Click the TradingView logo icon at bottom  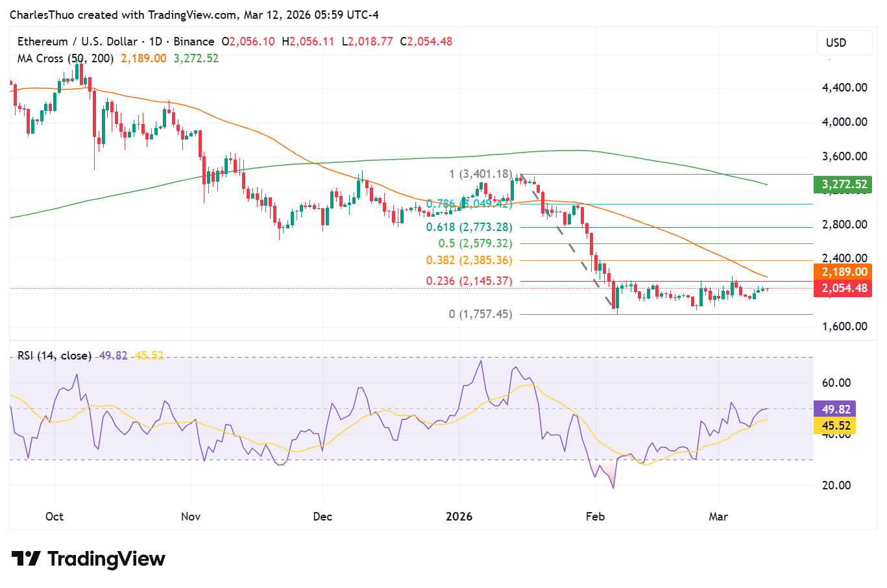[x=26, y=559]
